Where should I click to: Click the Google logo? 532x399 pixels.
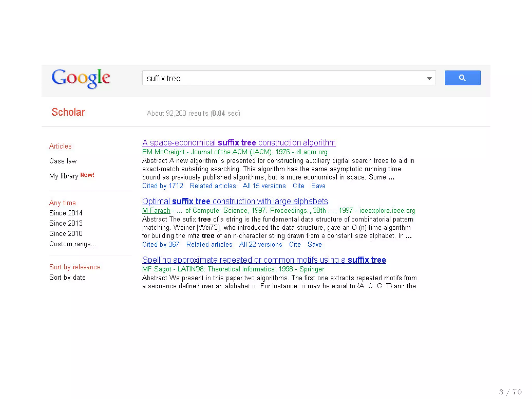(x=81, y=78)
